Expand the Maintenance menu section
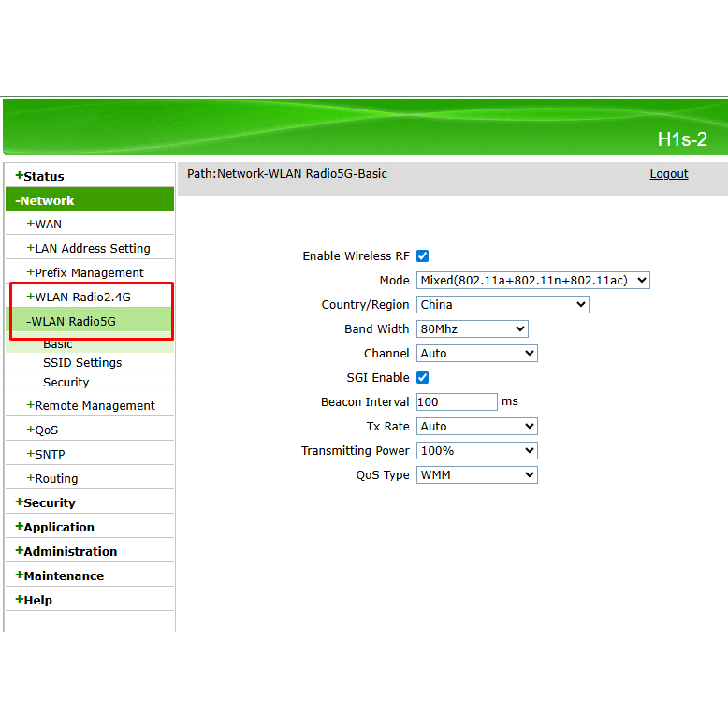 click(x=64, y=575)
